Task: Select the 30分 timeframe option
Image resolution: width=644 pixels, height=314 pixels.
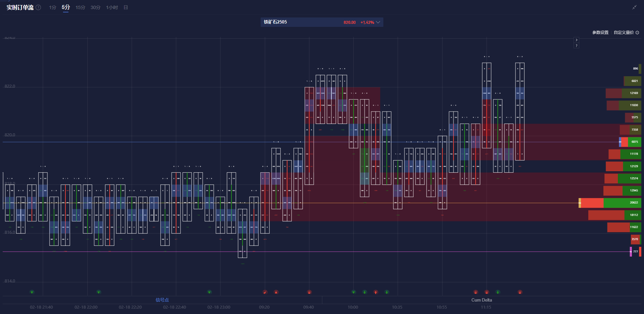Action: pos(95,7)
